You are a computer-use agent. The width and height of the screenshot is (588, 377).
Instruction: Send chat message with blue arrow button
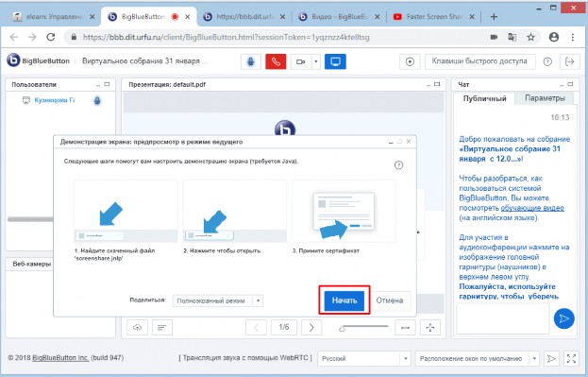point(563,318)
